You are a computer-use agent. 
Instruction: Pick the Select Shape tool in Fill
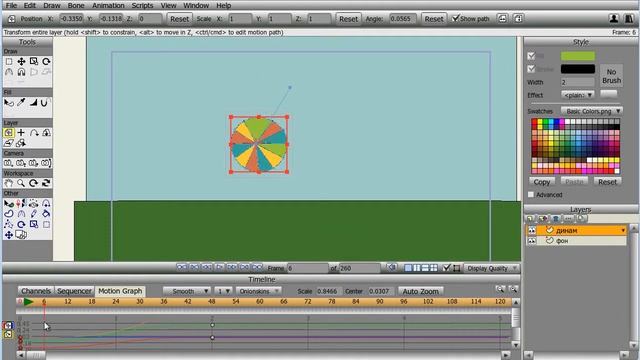[9, 102]
